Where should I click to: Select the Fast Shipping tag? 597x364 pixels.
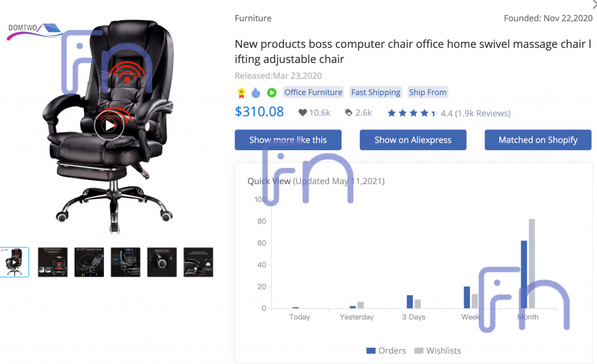[x=376, y=93]
